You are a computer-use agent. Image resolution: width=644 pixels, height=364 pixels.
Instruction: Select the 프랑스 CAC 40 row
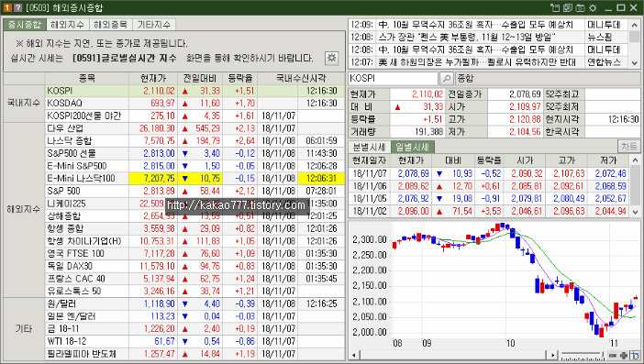(x=195, y=279)
